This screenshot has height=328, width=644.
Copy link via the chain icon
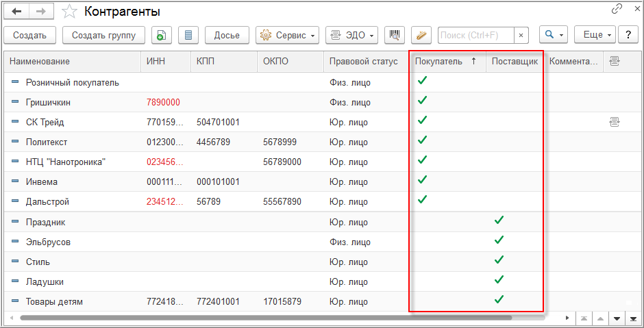tap(617, 9)
